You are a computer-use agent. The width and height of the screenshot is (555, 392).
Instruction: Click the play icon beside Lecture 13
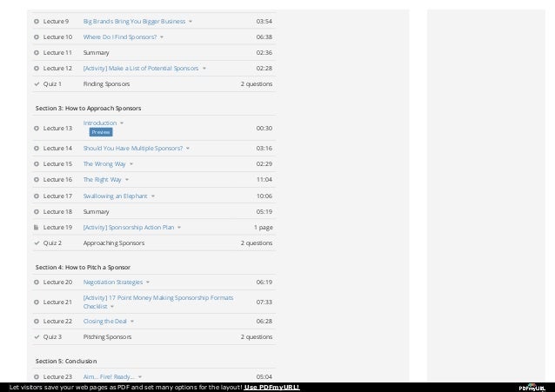[37, 129]
